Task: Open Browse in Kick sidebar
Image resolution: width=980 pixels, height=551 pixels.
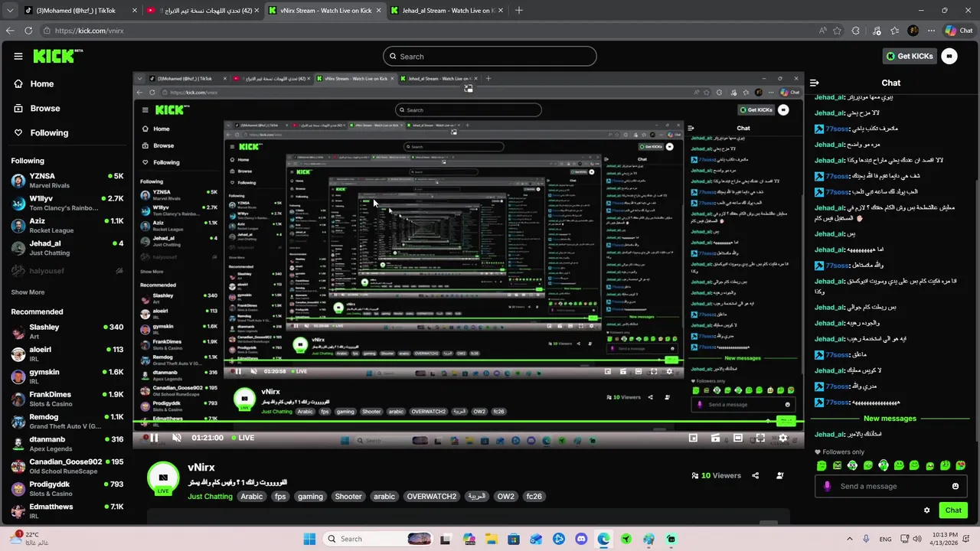Action: (37, 109)
